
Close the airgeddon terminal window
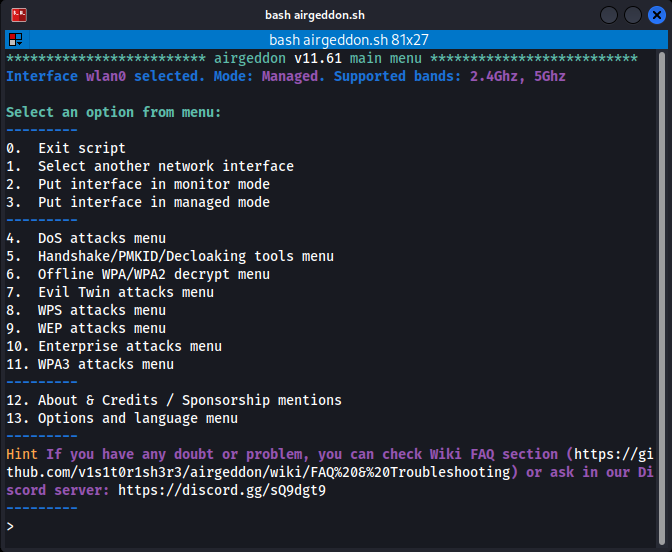click(657, 15)
